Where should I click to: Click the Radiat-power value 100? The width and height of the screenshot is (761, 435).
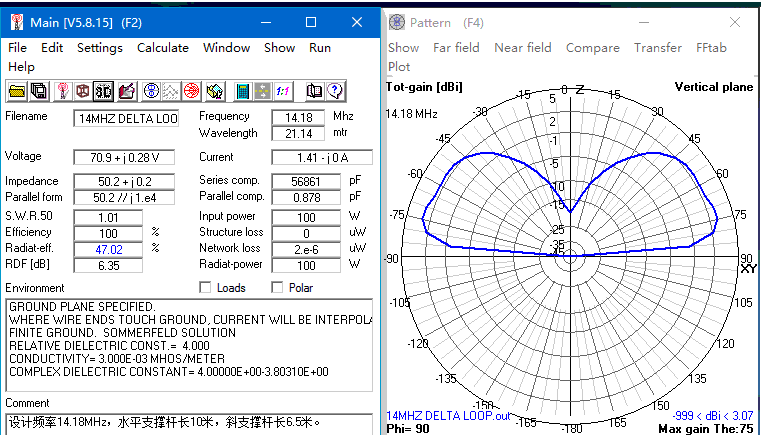point(306,266)
